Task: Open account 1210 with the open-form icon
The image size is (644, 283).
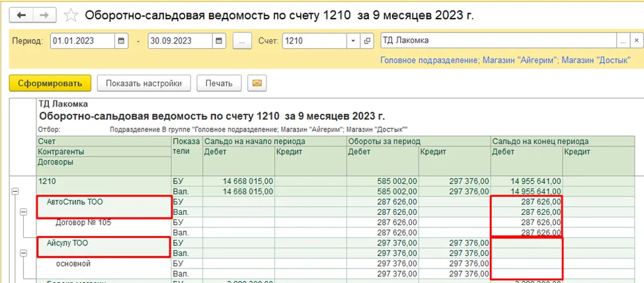Action: click(x=367, y=40)
